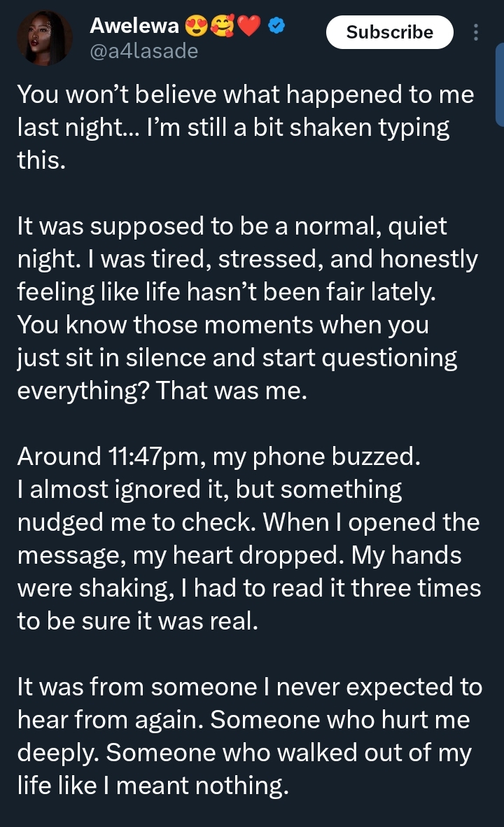Click the "Around 11:47pm, my phone buzzed" line
Viewport: 504px width, 827px height.
point(218,457)
